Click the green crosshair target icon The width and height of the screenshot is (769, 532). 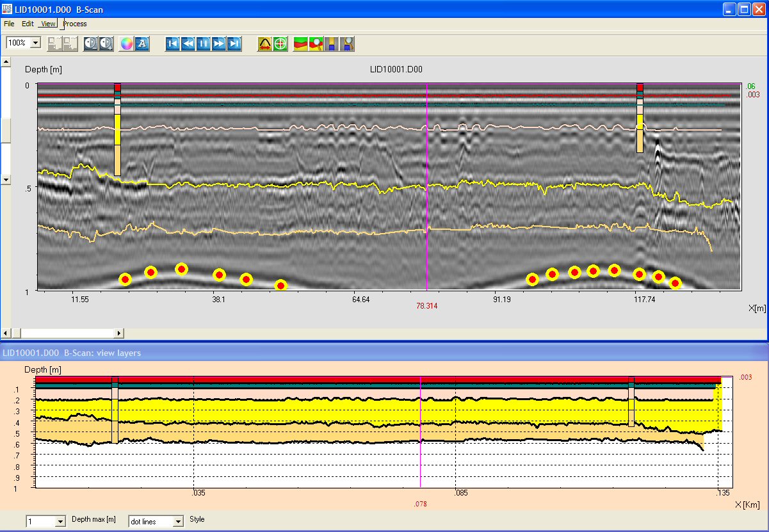coord(280,44)
